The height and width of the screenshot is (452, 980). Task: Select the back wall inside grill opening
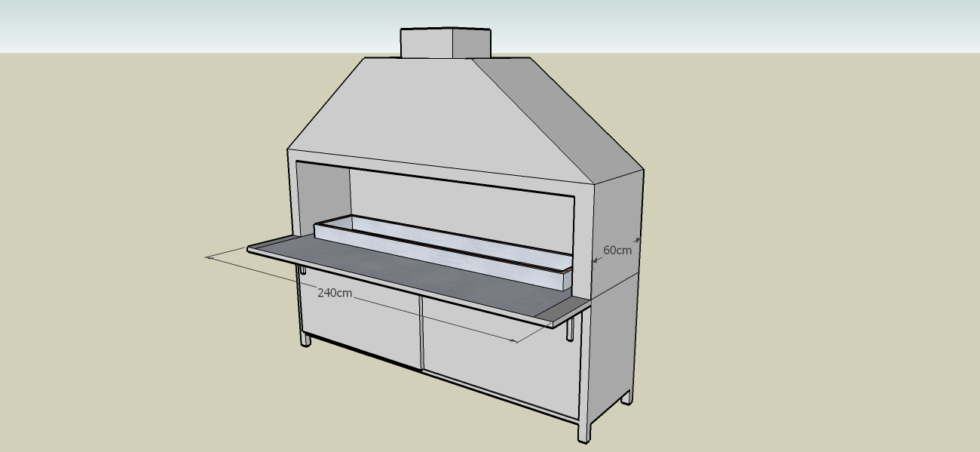pos(460,204)
